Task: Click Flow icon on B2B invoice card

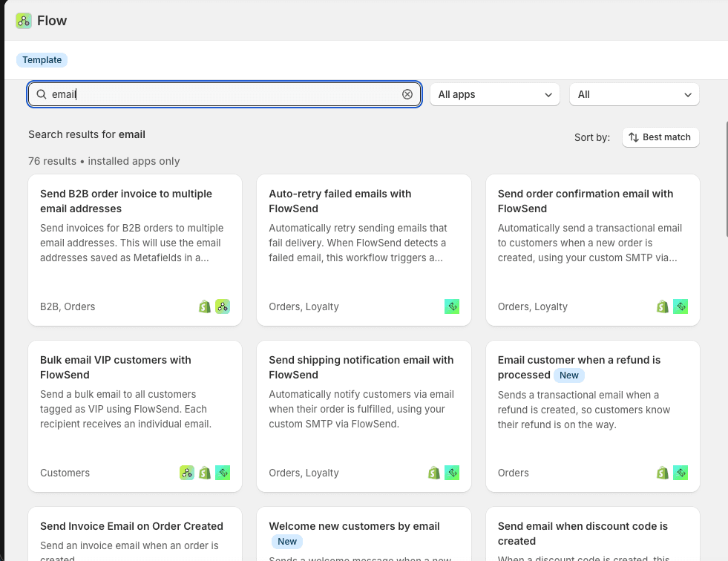Action: pos(223,306)
